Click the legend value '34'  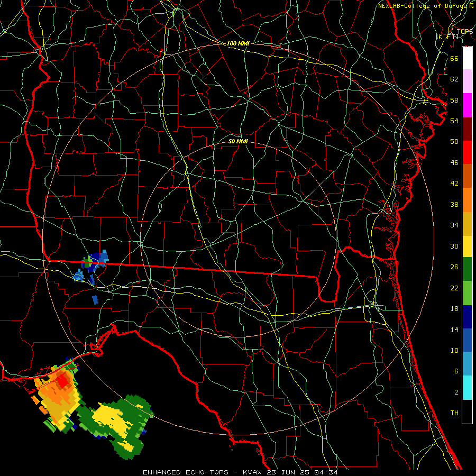click(x=454, y=225)
